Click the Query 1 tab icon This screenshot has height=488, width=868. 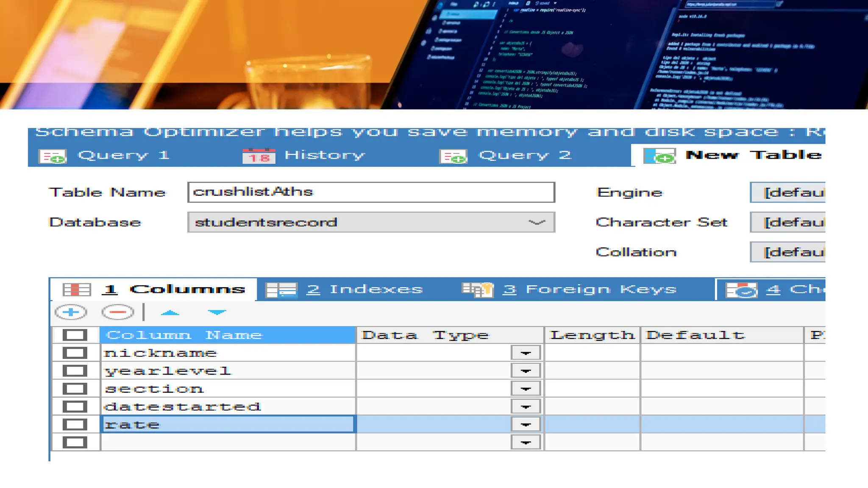click(x=53, y=156)
